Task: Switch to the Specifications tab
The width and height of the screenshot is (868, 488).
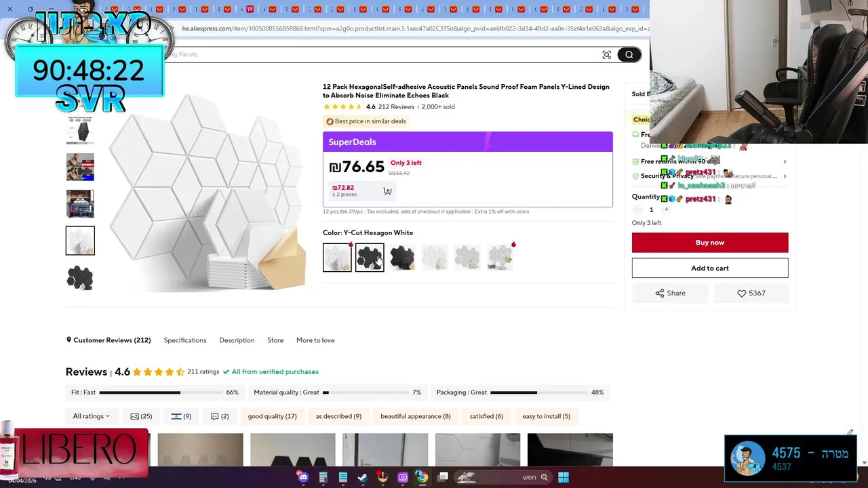Action: [x=185, y=340]
